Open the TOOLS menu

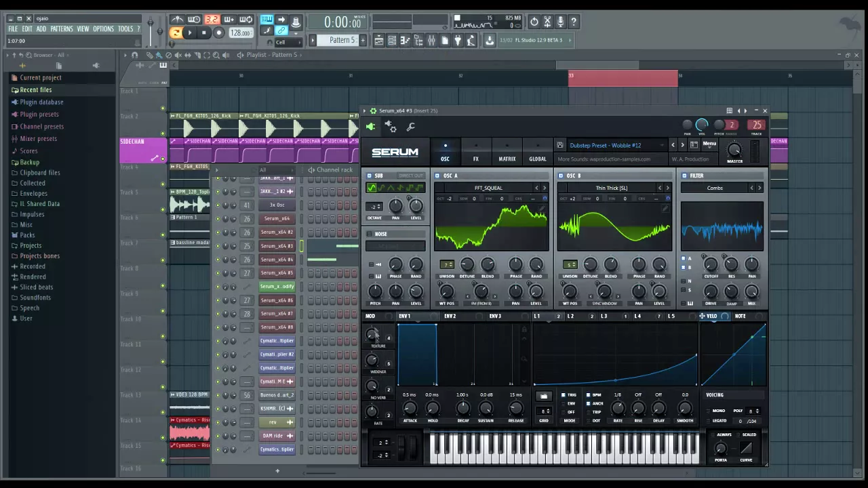pos(125,29)
